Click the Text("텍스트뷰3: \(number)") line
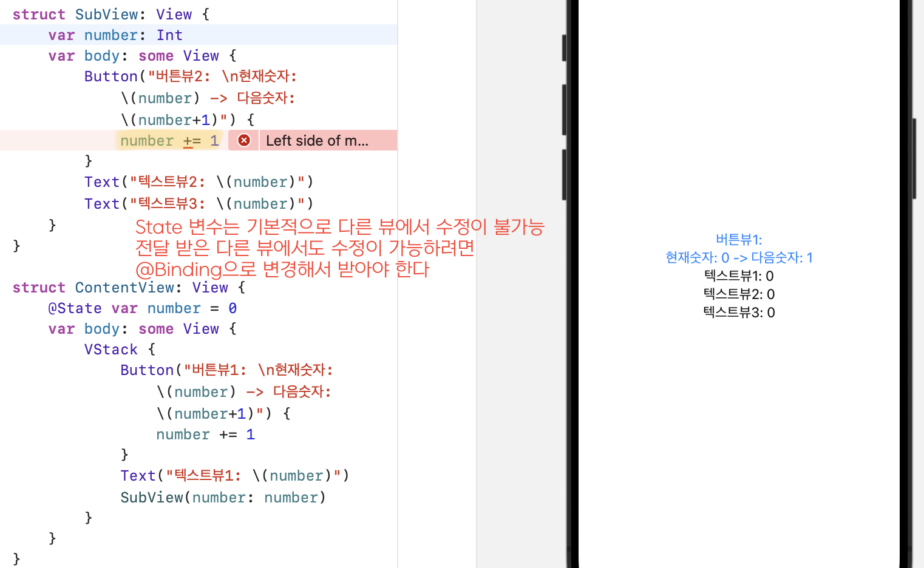Viewport: 924px width, 568px height. pos(199,203)
